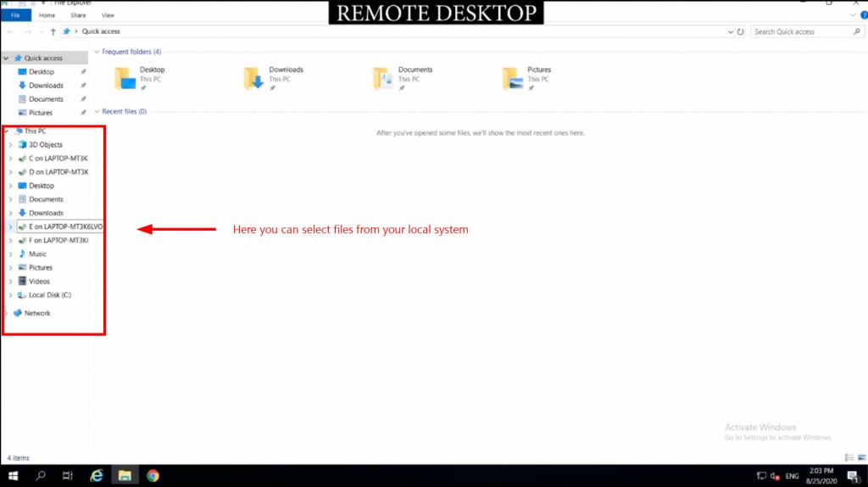
Task: Expand Local Disk (C:) node
Action: (x=10, y=295)
